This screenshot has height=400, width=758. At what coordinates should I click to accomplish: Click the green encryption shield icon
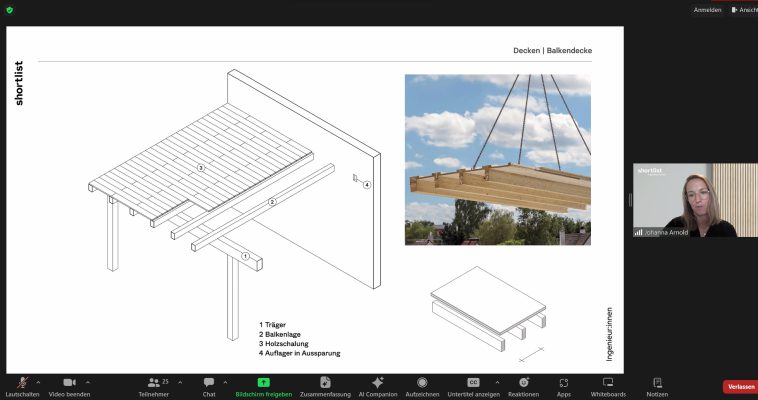click(x=10, y=10)
